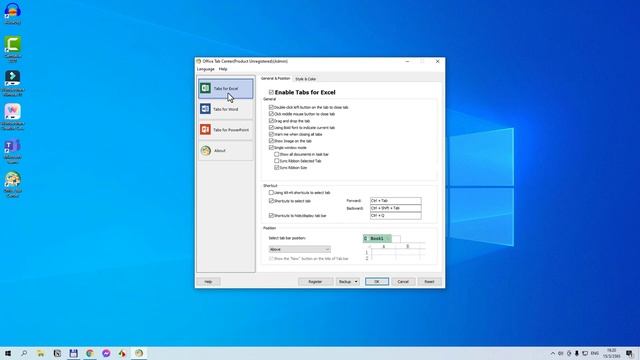640x360 pixels.
Task: Click the Help button at bottom left
Action: point(208,282)
